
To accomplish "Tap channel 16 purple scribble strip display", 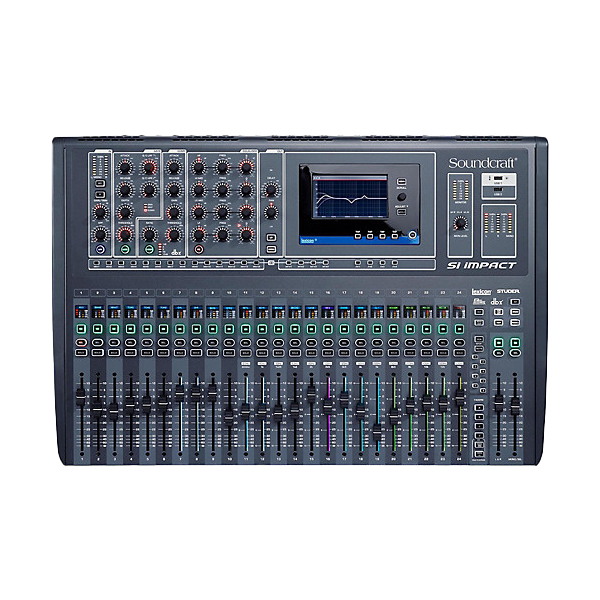I will [x=328, y=311].
